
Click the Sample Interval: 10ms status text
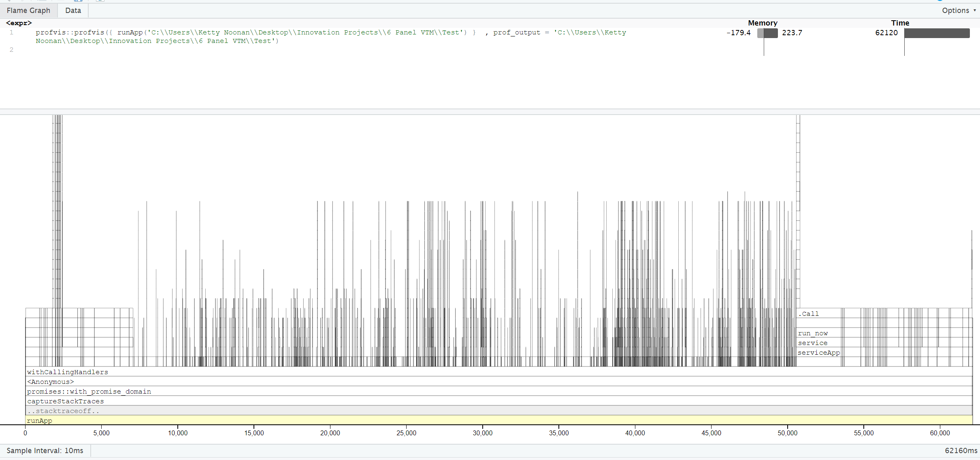click(x=45, y=451)
